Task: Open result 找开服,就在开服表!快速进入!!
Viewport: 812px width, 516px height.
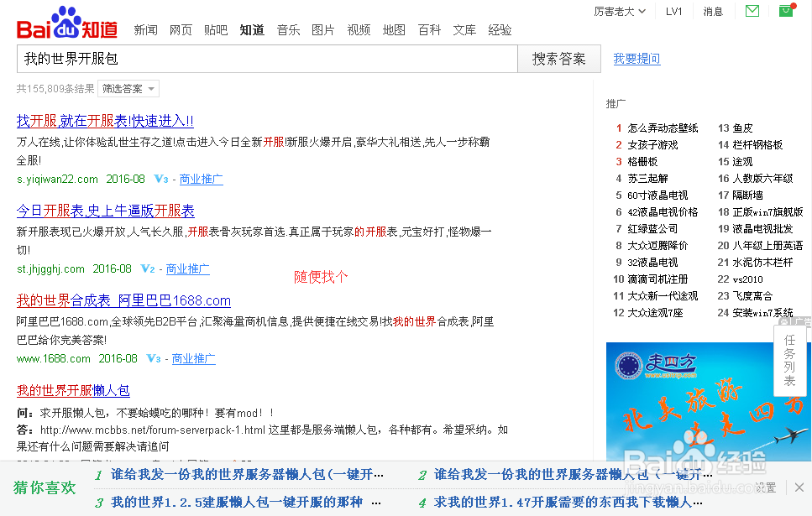Action: coord(105,121)
